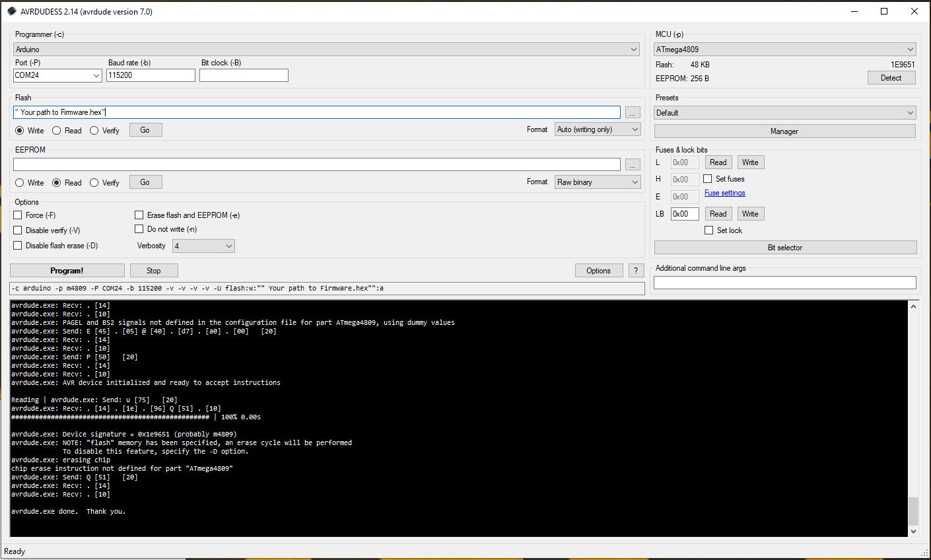The image size is (931, 560).
Task: Open the Options button
Action: pos(599,271)
